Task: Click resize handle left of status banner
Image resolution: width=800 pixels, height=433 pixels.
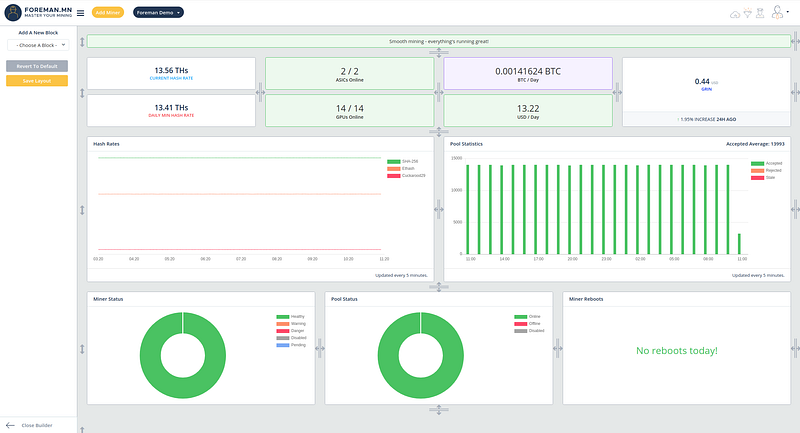Action: (x=82, y=42)
